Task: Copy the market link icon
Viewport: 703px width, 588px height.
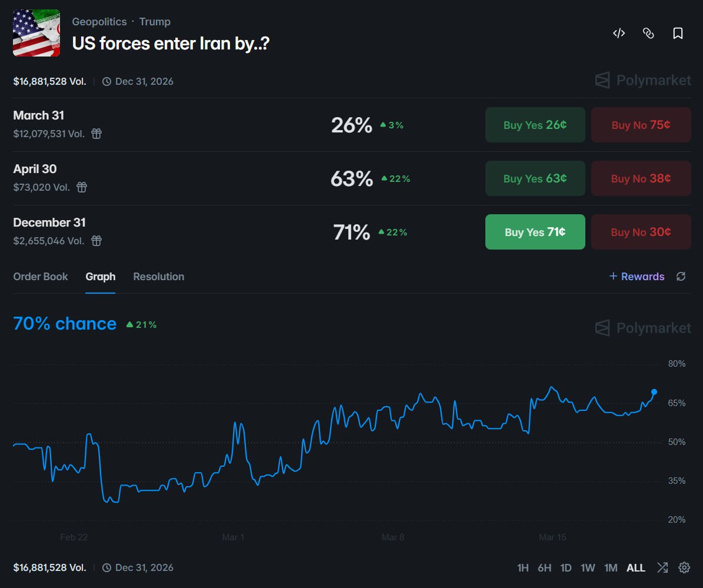Action: click(648, 34)
